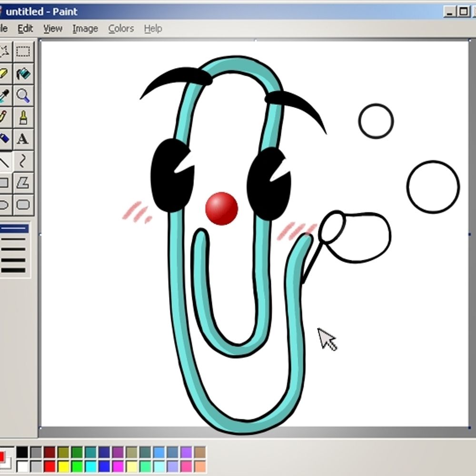Pick the white color swatch
This screenshot has width=476, height=476.
[22, 466]
